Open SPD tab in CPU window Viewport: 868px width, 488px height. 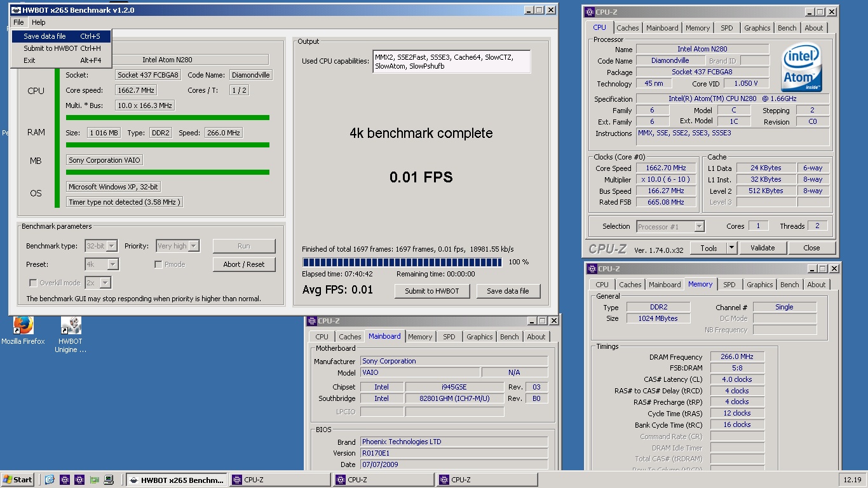click(x=726, y=28)
